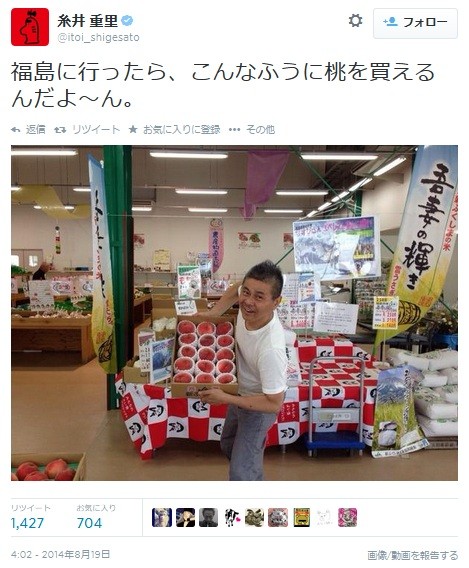The image size is (469, 568).
Task: Click the リツイート retweet icon
Action: (x=60, y=130)
